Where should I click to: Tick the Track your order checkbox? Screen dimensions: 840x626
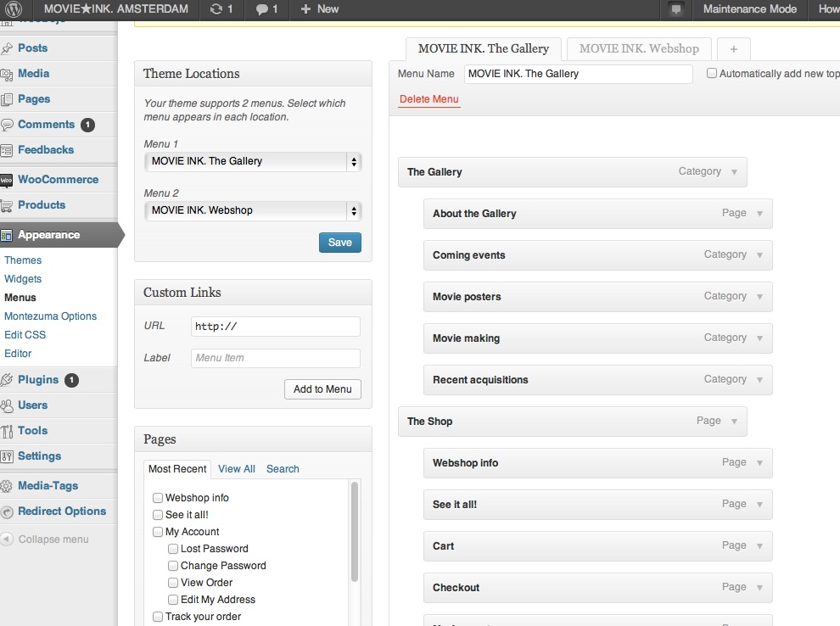pyautogui.click(x=158, y=617)
